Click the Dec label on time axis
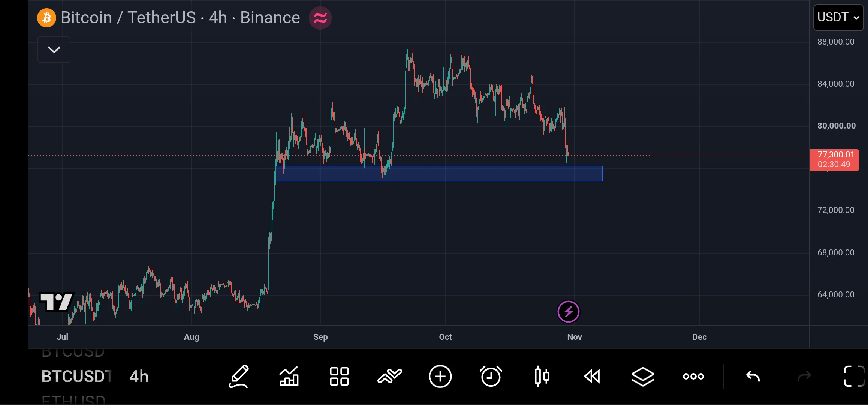The image size is (868, 405). click(699, 337)
